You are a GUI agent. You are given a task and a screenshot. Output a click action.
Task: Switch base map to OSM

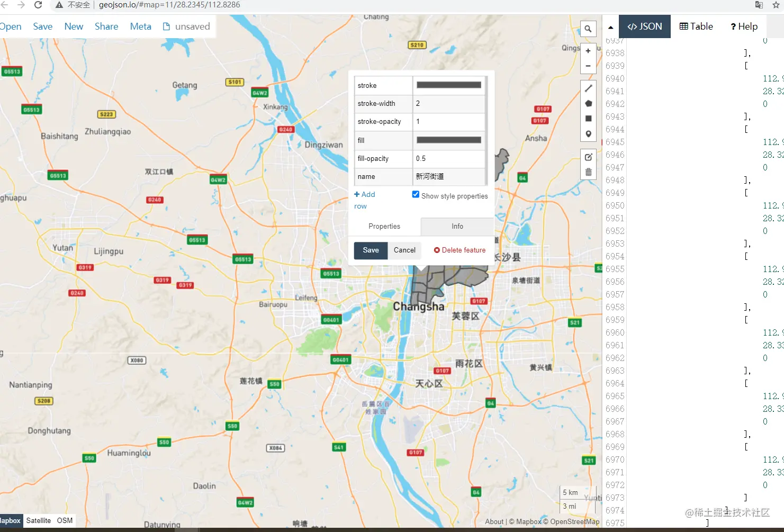[x=65, y=520]
